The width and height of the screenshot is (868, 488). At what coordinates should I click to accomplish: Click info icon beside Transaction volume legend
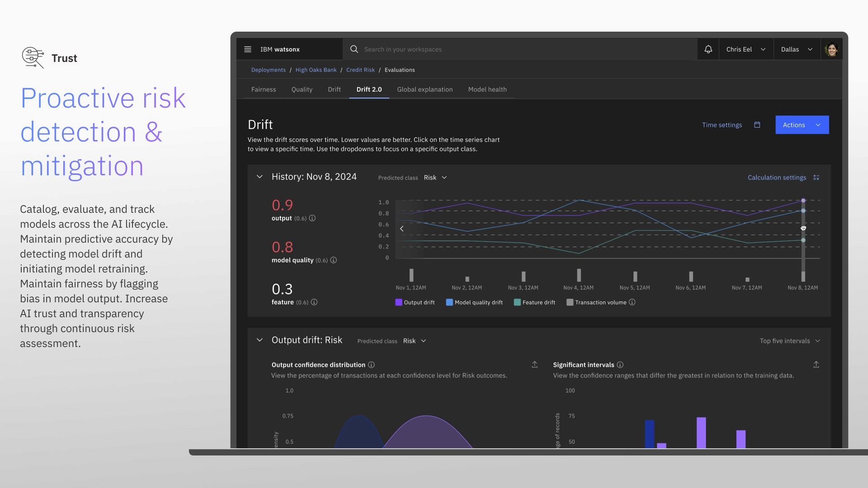(x=632, y=302)
